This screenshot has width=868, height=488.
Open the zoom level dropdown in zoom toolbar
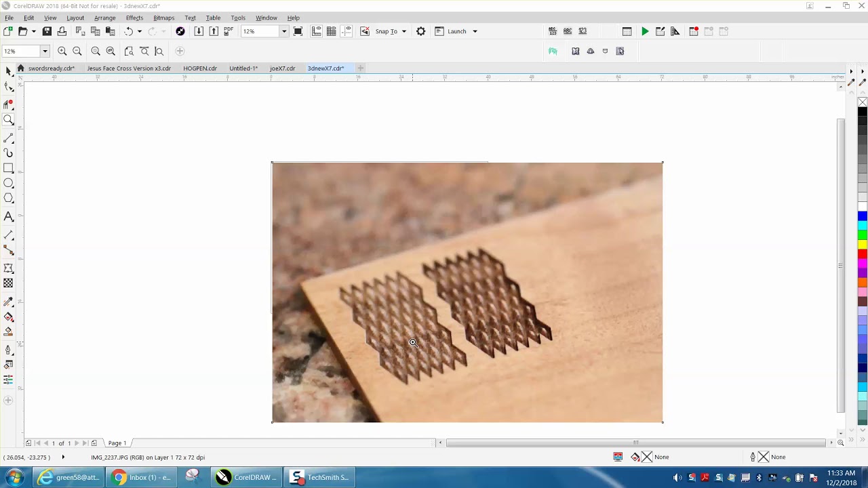point(45,51)
